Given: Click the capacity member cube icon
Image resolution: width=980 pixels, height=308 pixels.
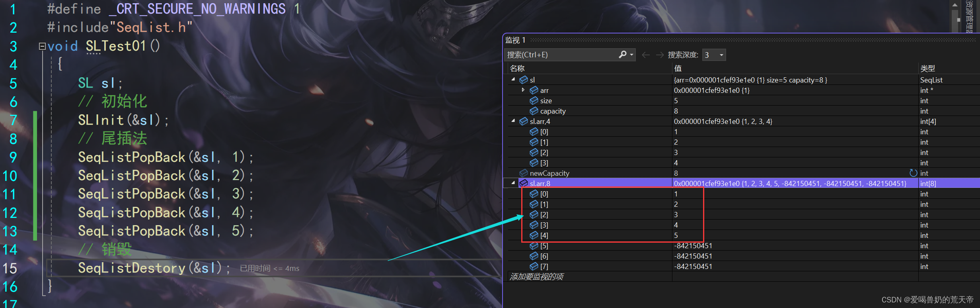Looking at the screenshot, I should (534, 111).
